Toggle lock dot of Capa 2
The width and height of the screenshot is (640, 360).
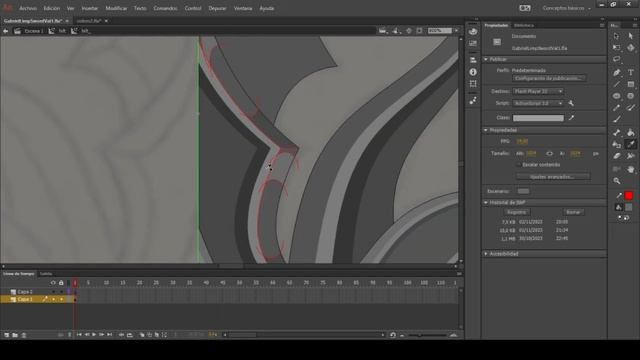61,292
